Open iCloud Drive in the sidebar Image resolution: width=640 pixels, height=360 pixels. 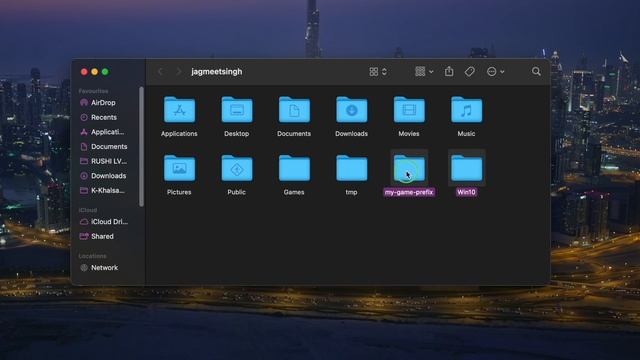[x=109, y=222]
